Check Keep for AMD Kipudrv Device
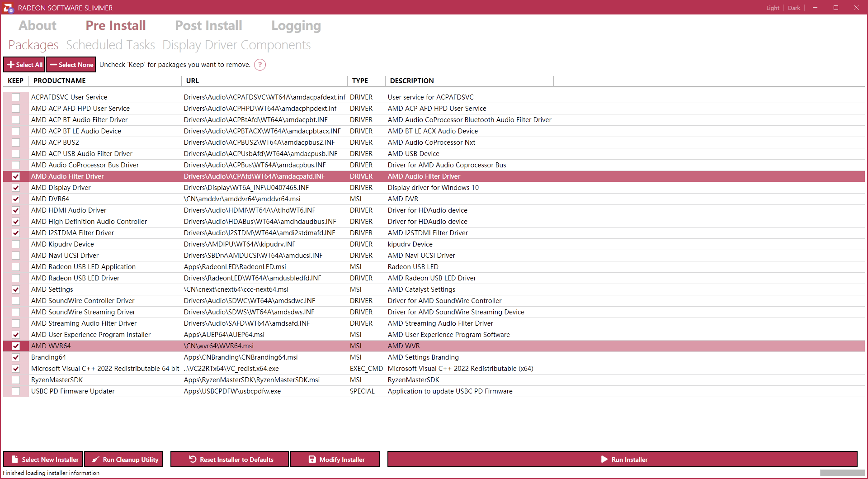This screenshot has height=479, width=868. click(16, 244)
